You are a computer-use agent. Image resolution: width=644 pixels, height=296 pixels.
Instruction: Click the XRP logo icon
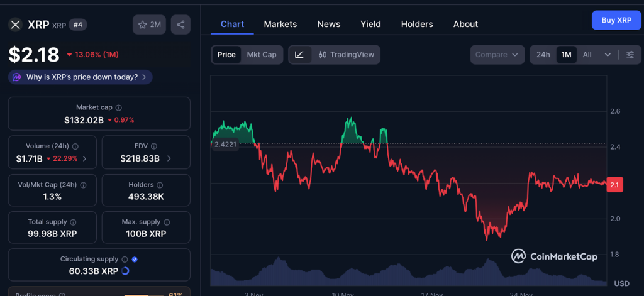pyautogui.click(x=15, y=25)
